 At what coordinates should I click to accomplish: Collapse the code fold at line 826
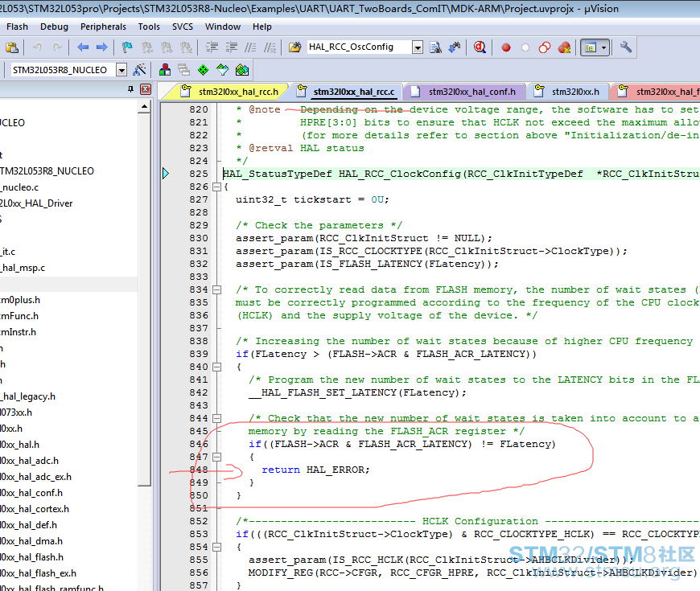(x=217, y=187)
